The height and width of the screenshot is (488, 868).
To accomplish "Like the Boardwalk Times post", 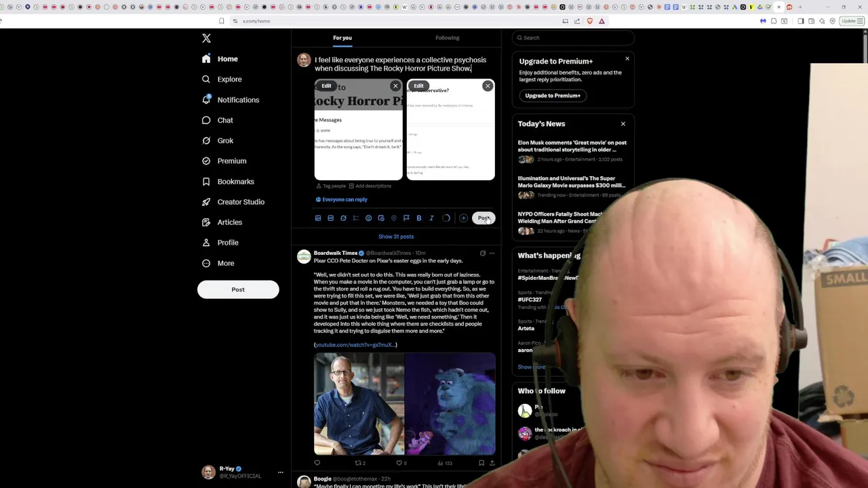I will (401, 463).
